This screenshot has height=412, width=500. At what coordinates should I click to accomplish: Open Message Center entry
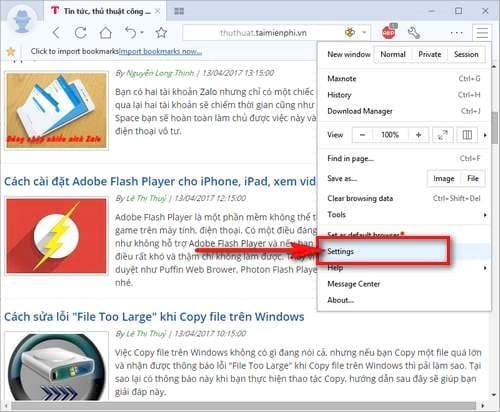(x=404, y=284)
